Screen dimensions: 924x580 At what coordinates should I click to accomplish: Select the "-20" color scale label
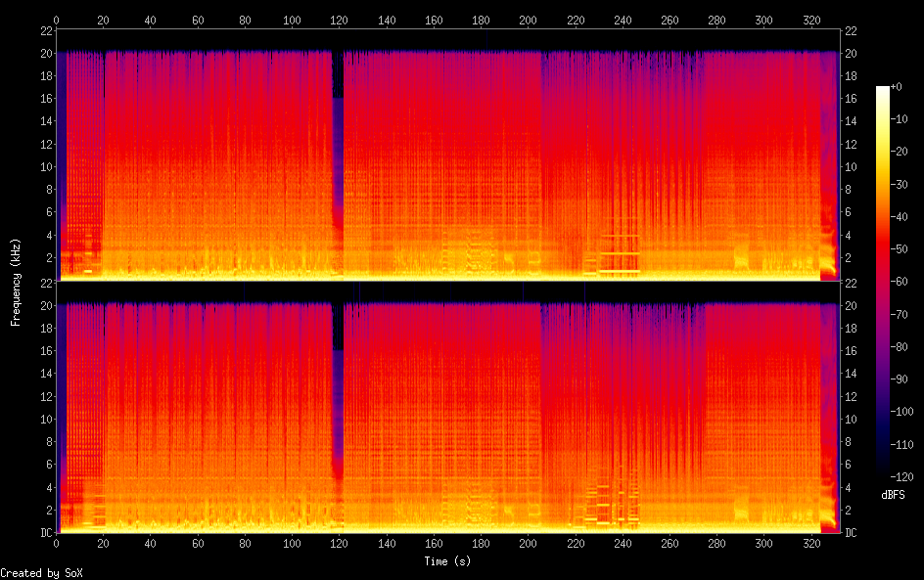(x=899, y=152)
